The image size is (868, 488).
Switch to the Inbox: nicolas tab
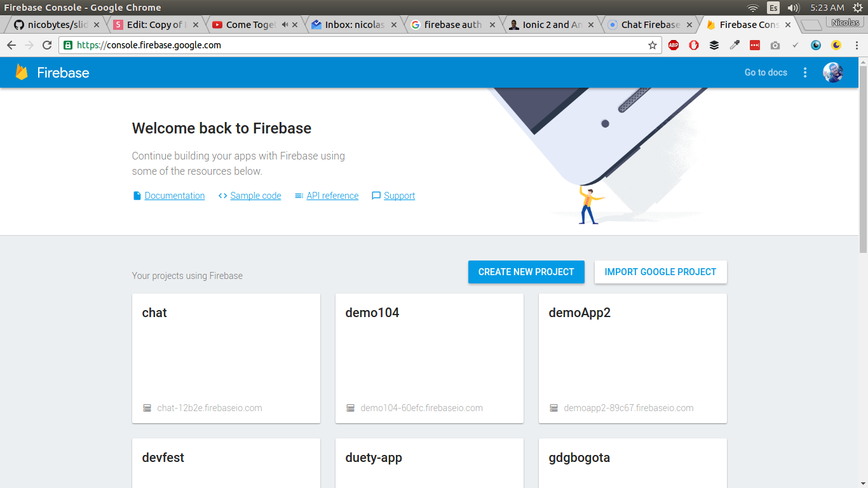point(354,25)
